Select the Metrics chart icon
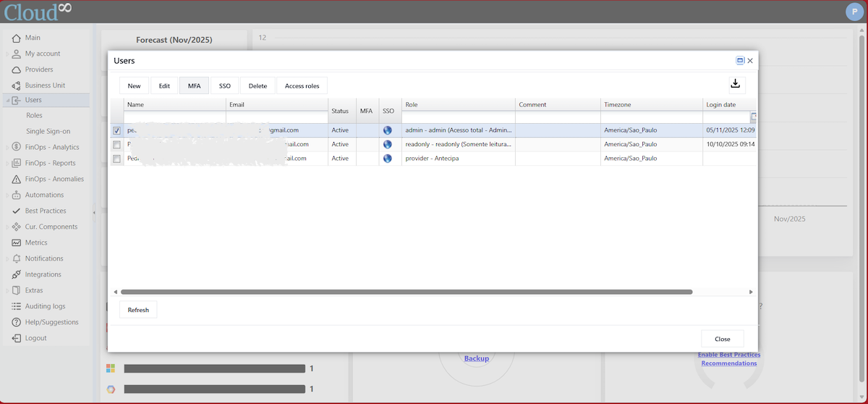The width and height of the screenshot is (868, 404). click(x=16, y=243)
